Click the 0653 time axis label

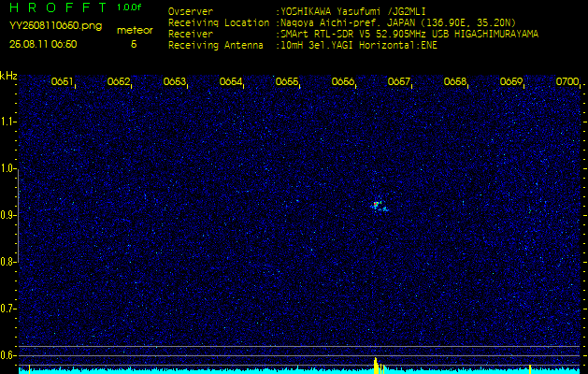(x=175, y=81)
